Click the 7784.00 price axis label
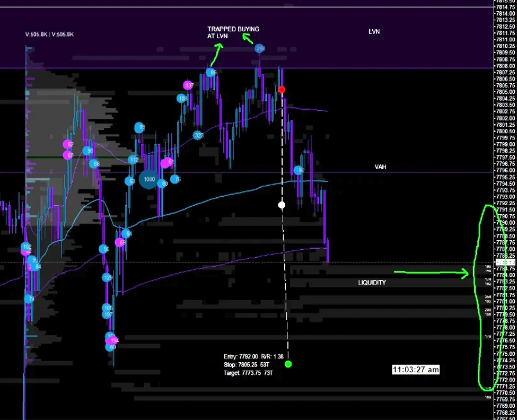This screenshot has height=420, width=517. point(505,275)
